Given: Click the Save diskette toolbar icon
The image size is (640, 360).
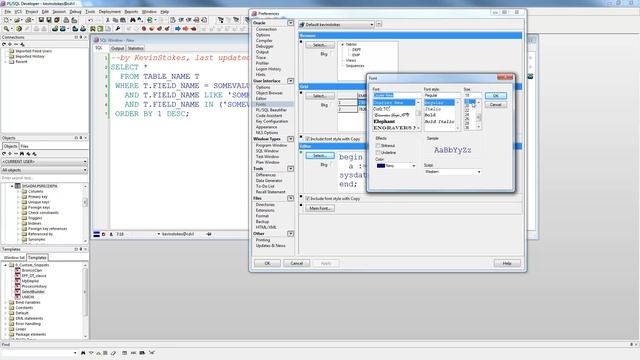Looking at the screenshot, I should pos(41,20).
